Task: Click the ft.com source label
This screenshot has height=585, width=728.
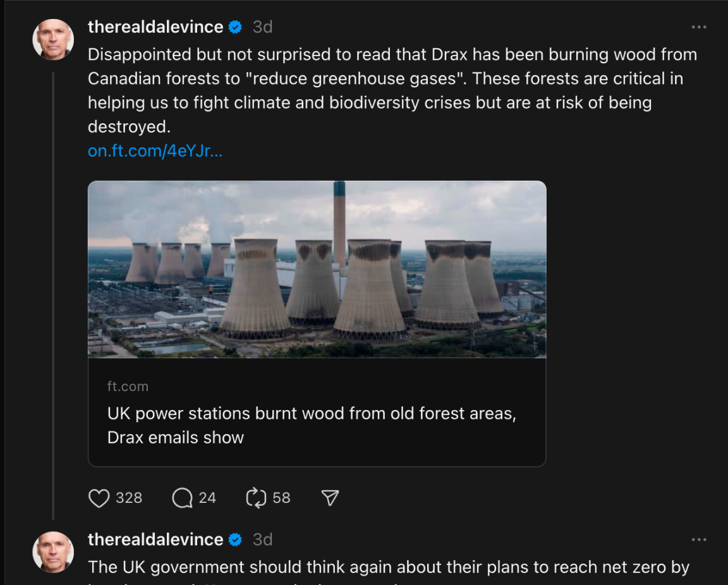Action: 128,387
